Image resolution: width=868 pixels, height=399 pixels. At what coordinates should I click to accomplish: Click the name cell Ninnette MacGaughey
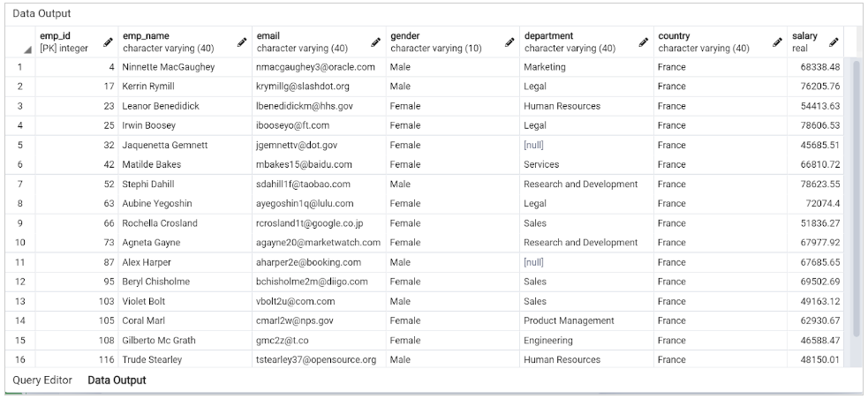[x=185, y=67]
